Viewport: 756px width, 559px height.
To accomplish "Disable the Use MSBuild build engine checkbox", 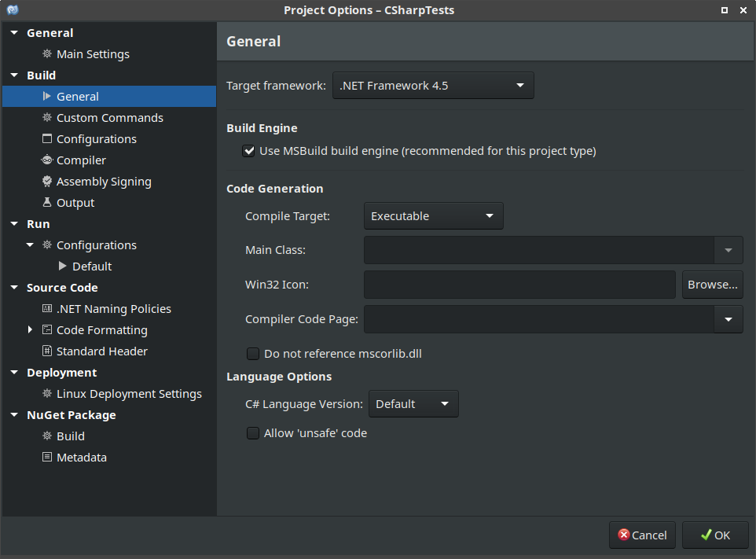I will pos(249,151).
